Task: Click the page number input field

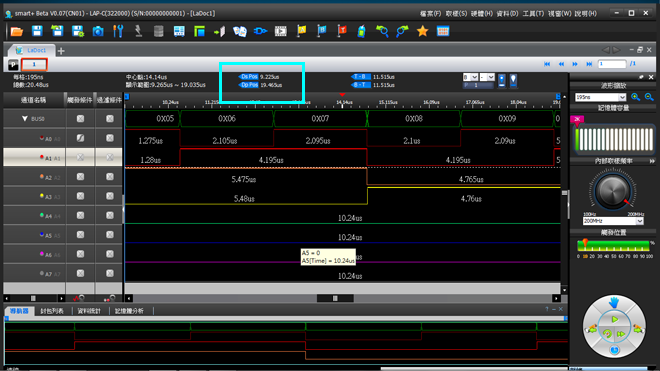Action: pos(612,64)
